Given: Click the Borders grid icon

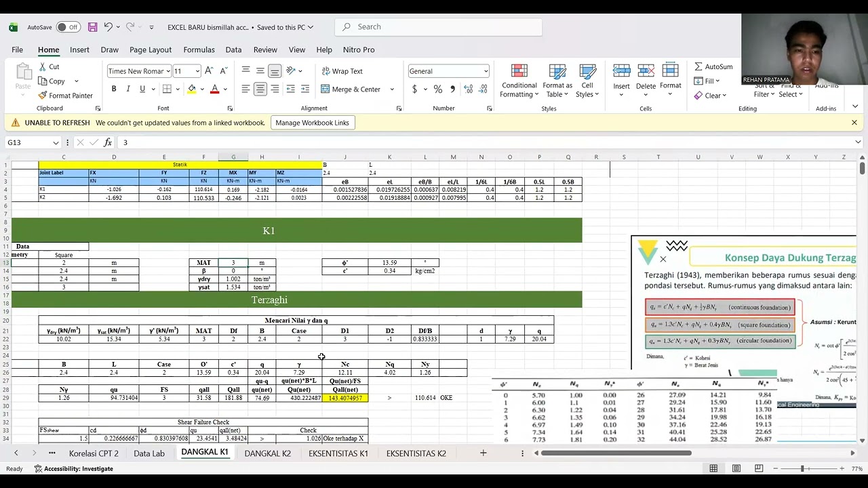Looking at the screenshot, I should [167, 89].
